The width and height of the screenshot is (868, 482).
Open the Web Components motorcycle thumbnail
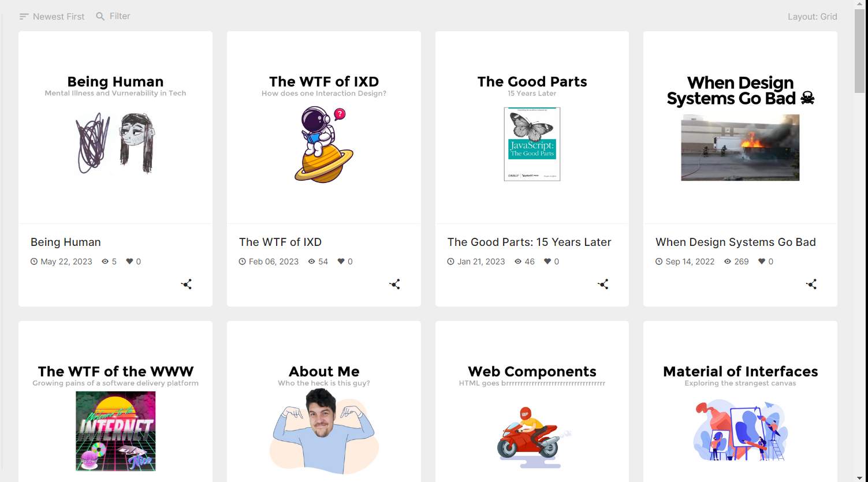tap(532, 402)
